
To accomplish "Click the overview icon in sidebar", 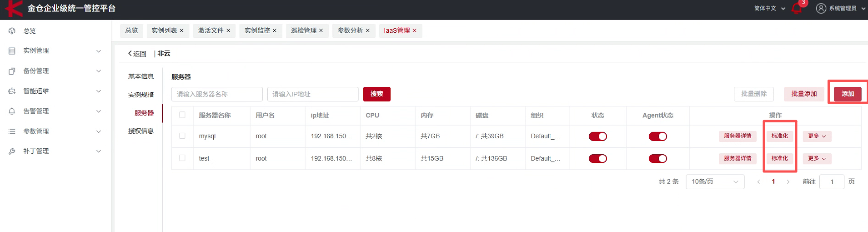I will click(12, 31).
